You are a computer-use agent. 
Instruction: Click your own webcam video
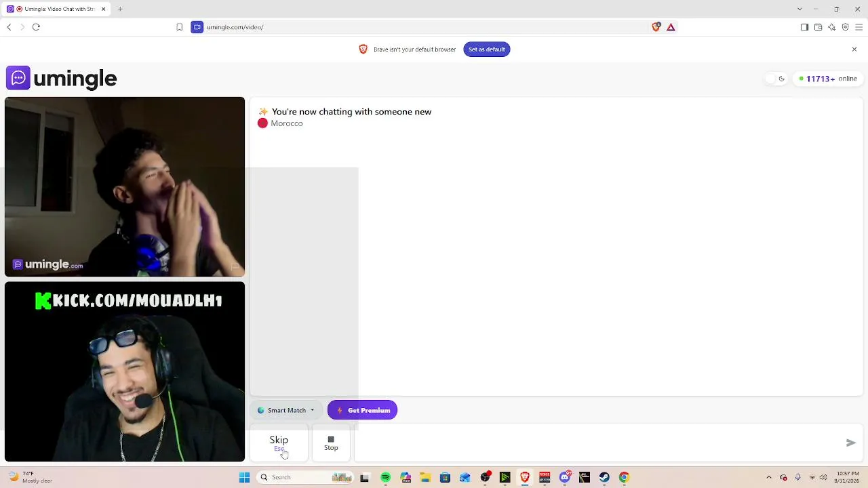(125, 371)
